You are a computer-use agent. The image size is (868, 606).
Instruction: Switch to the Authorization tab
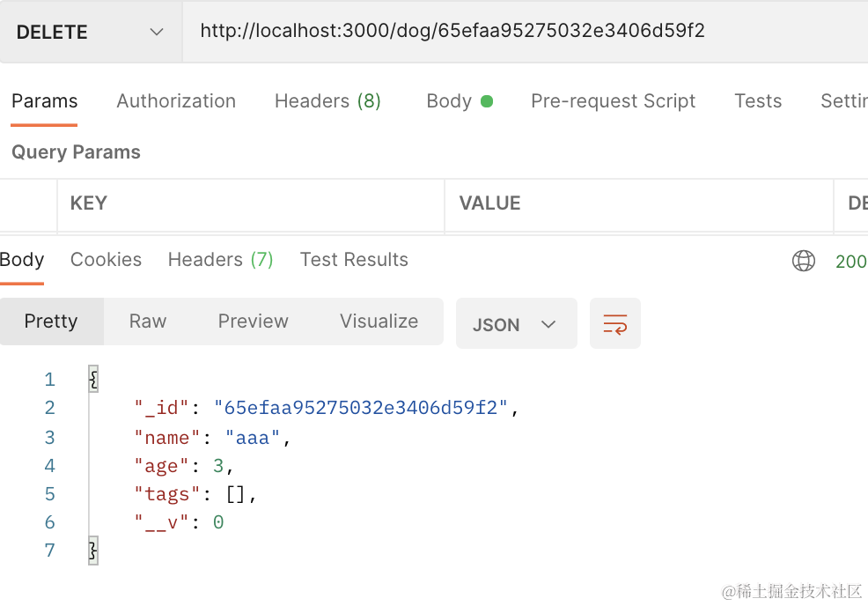176,101
